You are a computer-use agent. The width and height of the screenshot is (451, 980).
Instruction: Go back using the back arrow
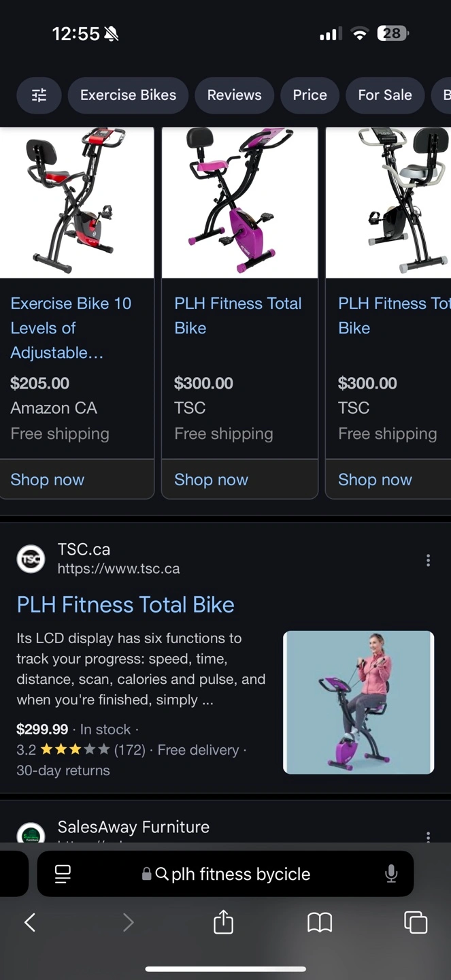tap(30, 922)
